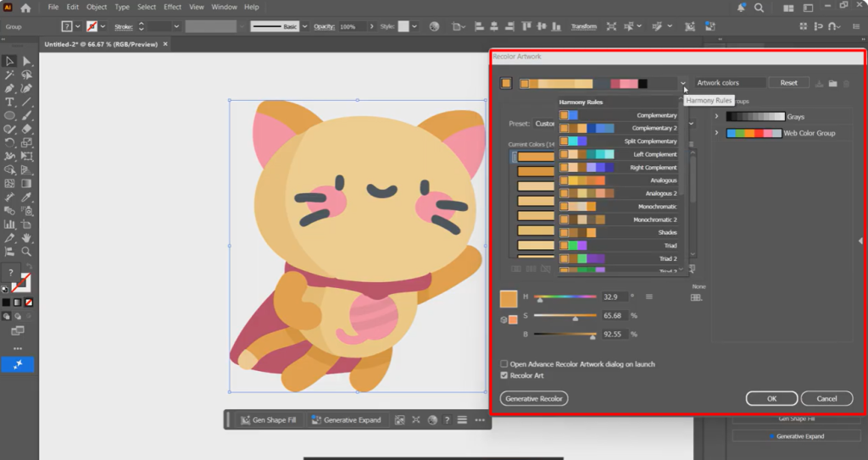Select the Selection tool (black arrow)
The height and width of the screenshot is (460, 868).
(x=9, y=61)
